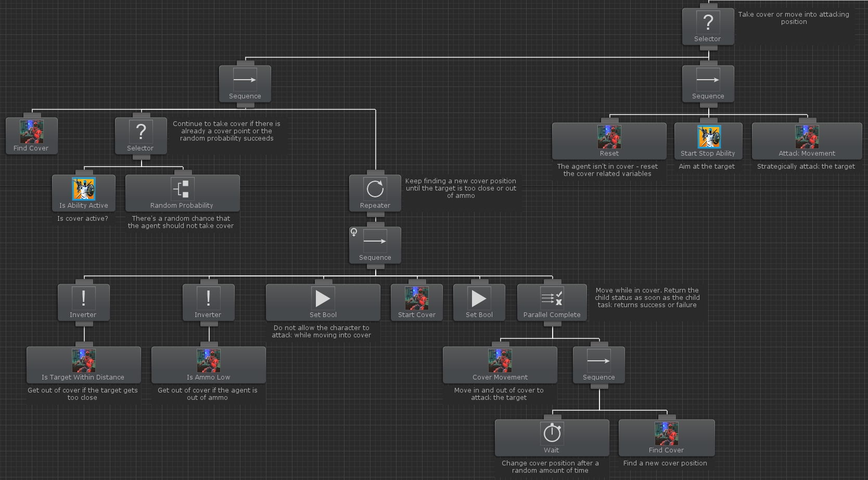The height and width of the screenshot is (480, 868).
Task: Select the Start Cover node
Action: click(416, 302)
